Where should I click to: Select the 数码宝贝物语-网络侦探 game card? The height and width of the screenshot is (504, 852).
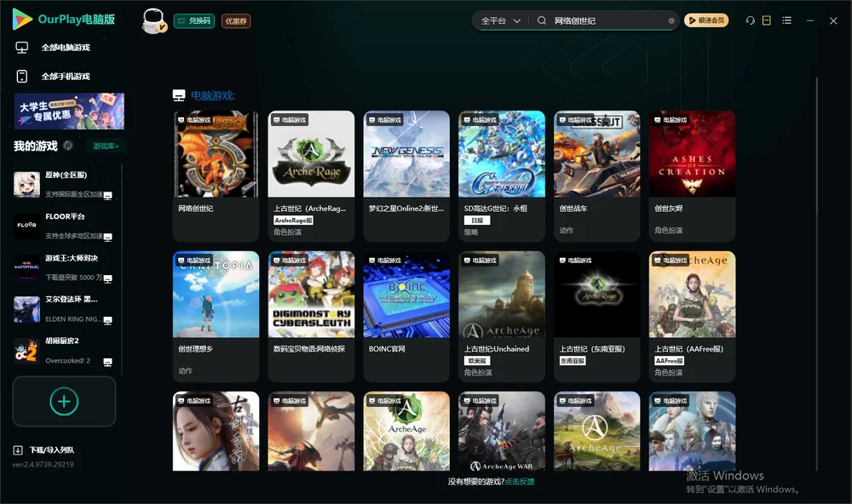[311, 317]
